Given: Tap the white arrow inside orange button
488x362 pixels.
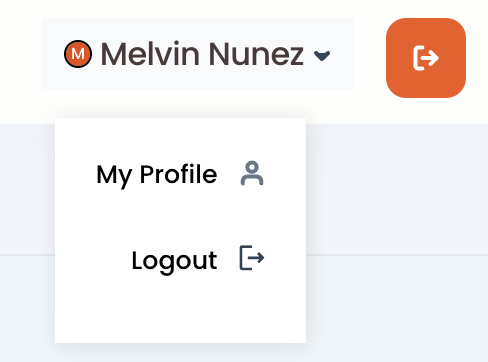Looking at the screenshot, I should (426, 58).
